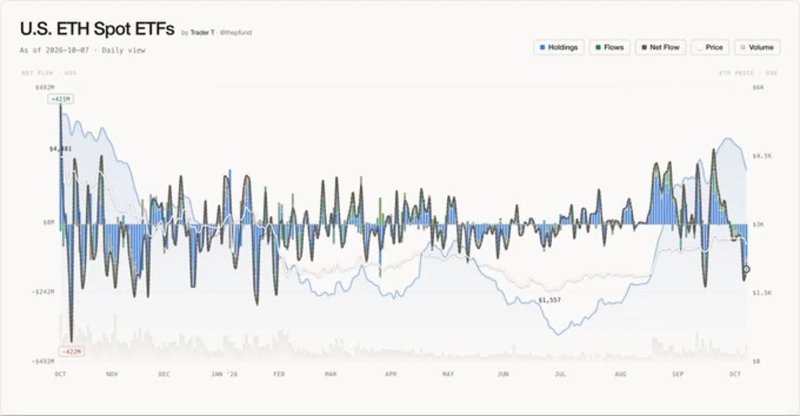Click the $0M zero baseline label
The height and width of the screenshot is (416, 800).
point(48,223)
